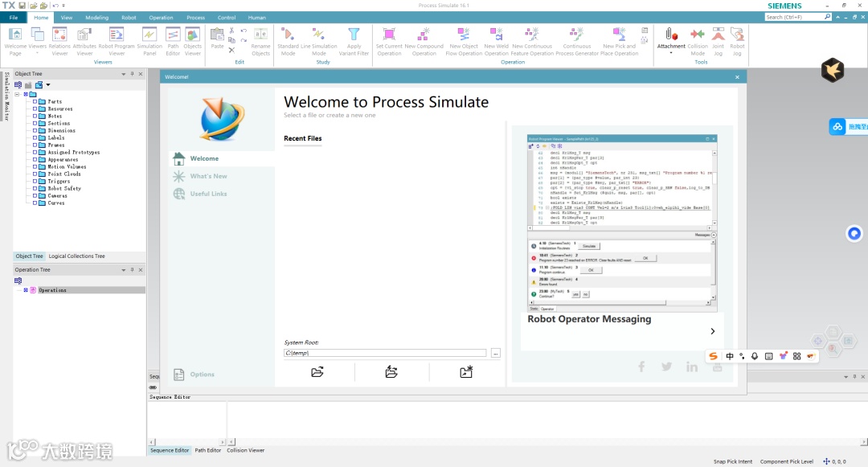Switch to Line Simulation Mode

[319, 42]
